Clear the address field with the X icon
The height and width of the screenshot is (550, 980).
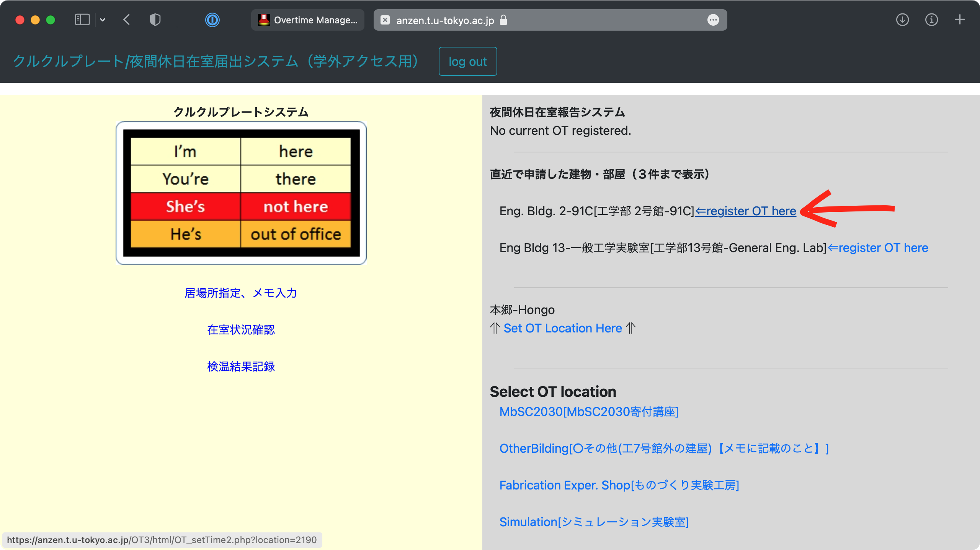point(384,20)
